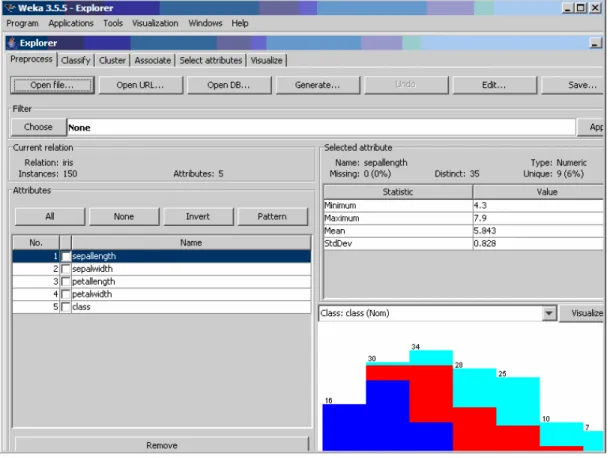610x458 pixels.
Task: Minimize the Explorer inner panel
Action: (x=594, y=43)
